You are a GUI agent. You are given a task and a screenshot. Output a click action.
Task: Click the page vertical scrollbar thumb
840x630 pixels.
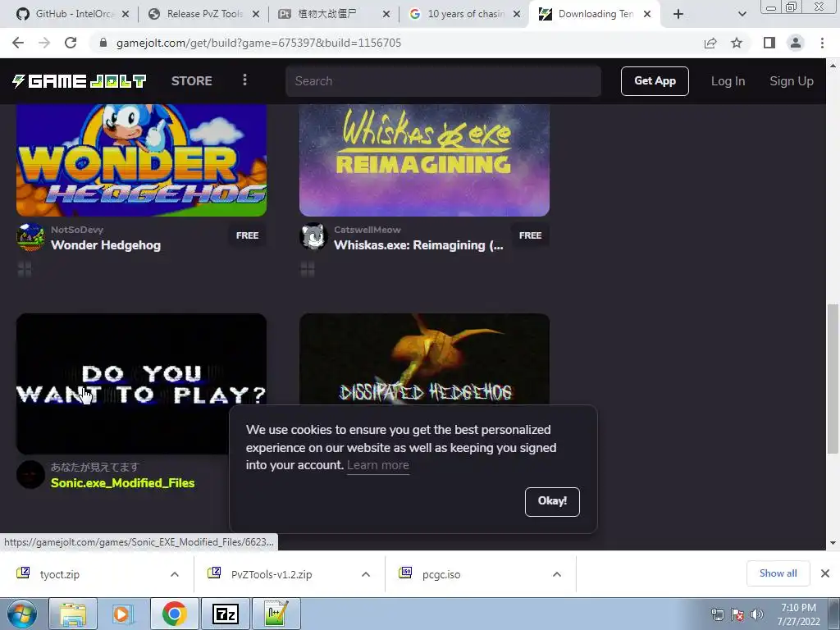coord(833,380)
